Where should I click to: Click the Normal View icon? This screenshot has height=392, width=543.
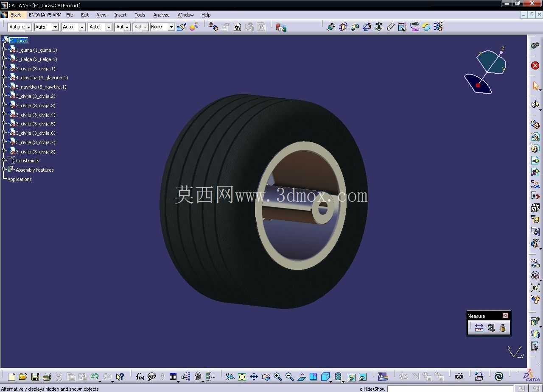(x=301, y=377)
